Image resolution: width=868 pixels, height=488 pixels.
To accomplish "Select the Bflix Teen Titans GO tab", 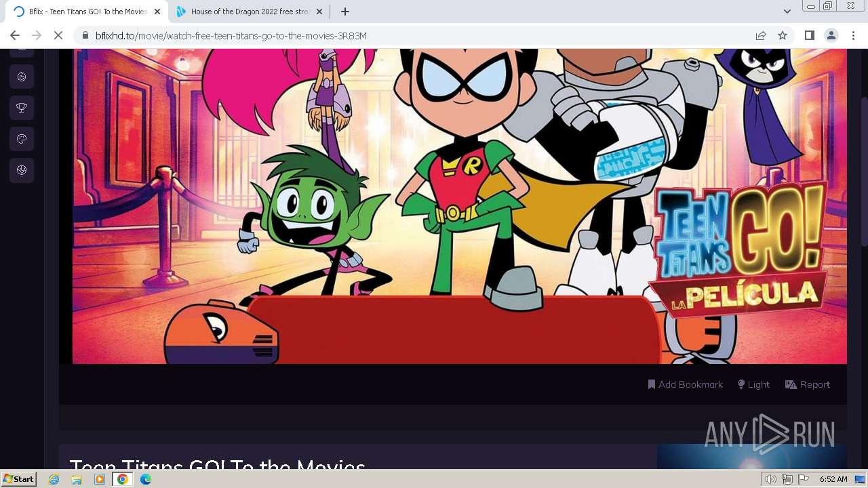I will tap(87, 12).
